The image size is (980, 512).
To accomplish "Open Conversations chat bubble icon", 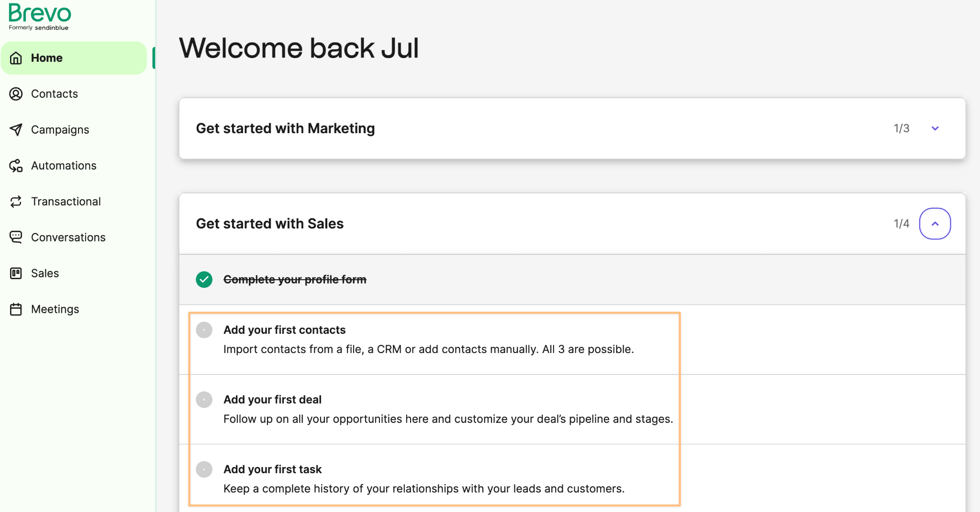I will tap(16, 237).
